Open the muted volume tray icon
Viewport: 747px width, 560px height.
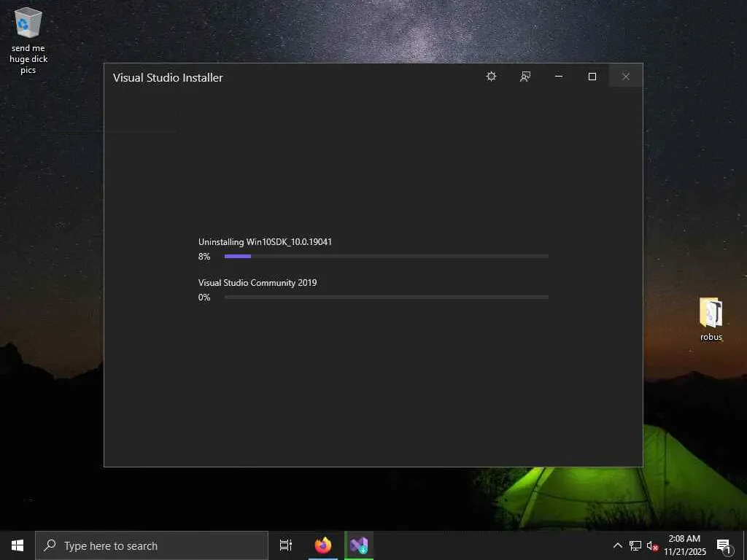652,545
